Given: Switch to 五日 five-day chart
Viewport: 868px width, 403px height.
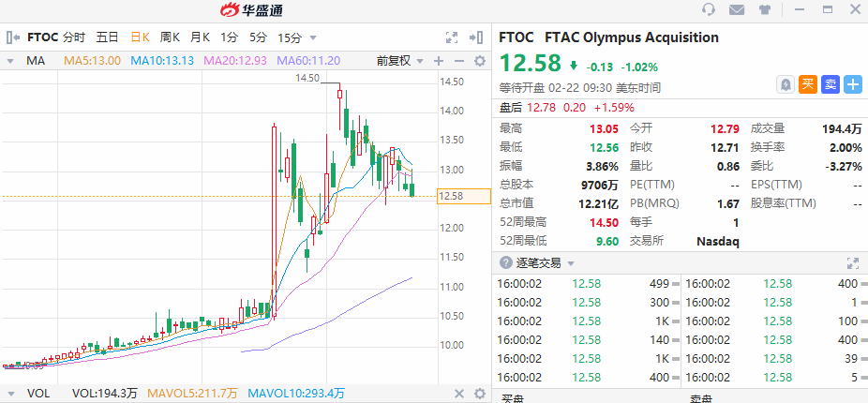Looking at the screenshot, I should [107, 37].
